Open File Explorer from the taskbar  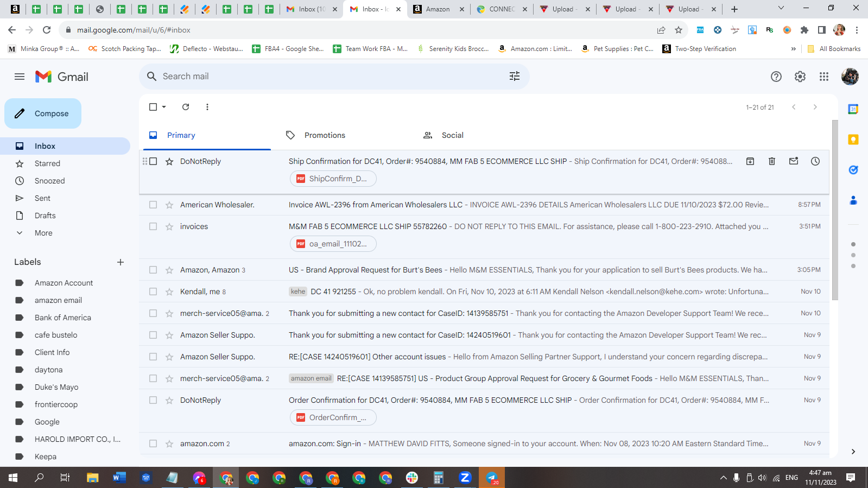[92, 478]
